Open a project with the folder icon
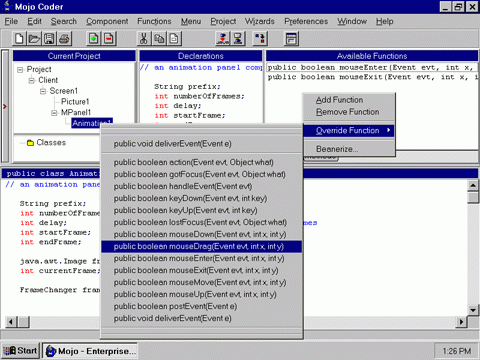Image resolution: width=480 pixels, height=360 pixels. coord(34,39)
